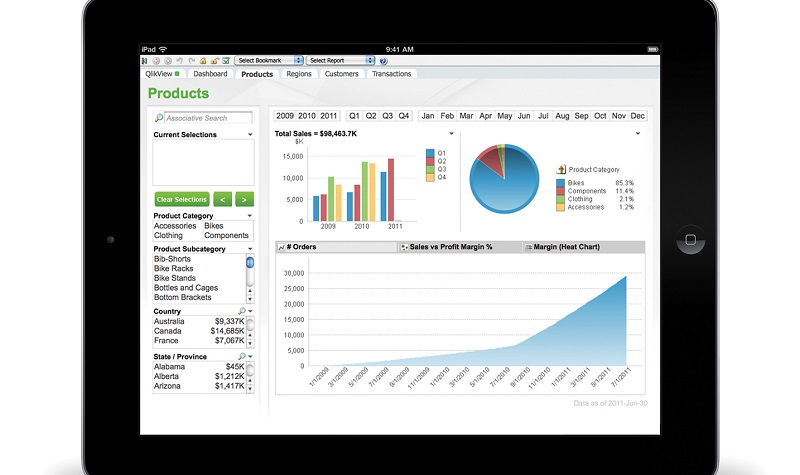Open the QlikView tab
This screenshot has width=800, height=475.
point(162,74)
